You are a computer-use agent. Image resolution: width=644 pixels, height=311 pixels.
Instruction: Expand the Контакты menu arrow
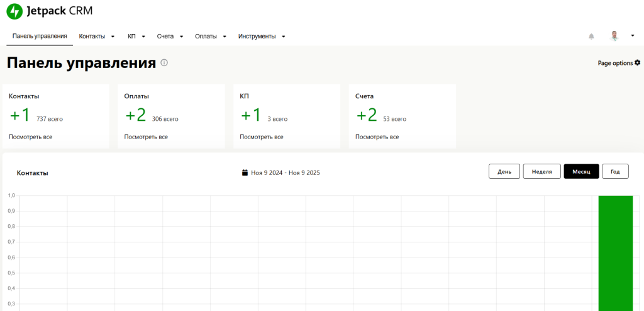(x=113, y=37)
